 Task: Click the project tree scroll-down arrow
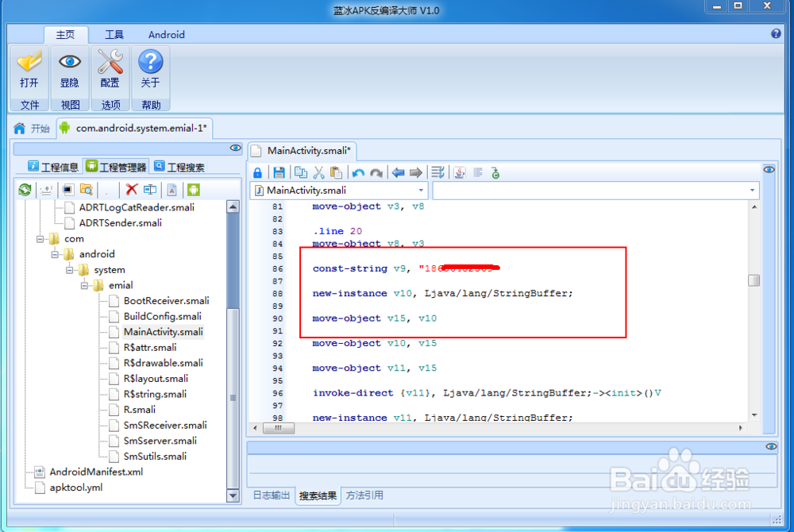tap(233, 495)
